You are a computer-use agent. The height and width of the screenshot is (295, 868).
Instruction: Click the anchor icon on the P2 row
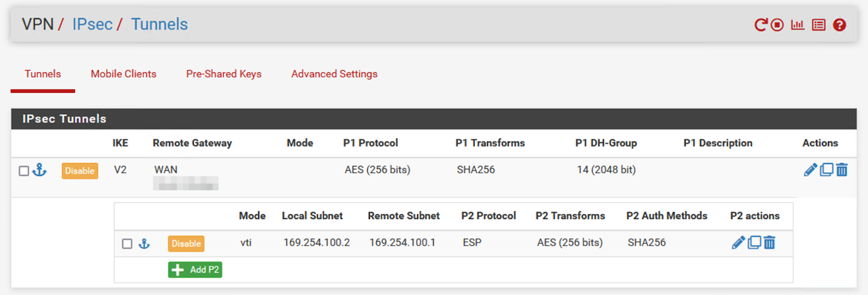144,243
